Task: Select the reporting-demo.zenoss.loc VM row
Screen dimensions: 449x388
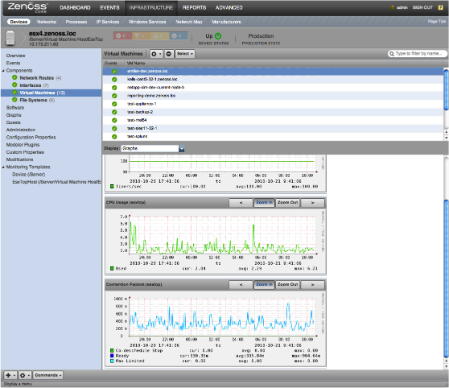Action: [273, 96]
